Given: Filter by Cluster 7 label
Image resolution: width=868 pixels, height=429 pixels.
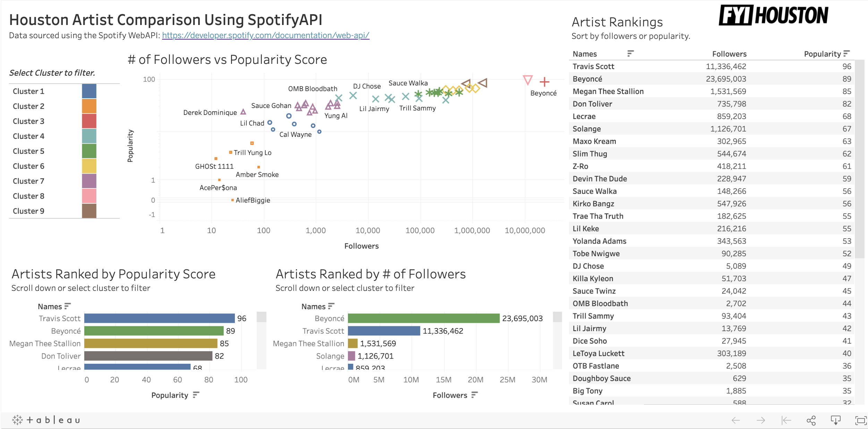Looking at the screenshot, I should pos(28,181).
